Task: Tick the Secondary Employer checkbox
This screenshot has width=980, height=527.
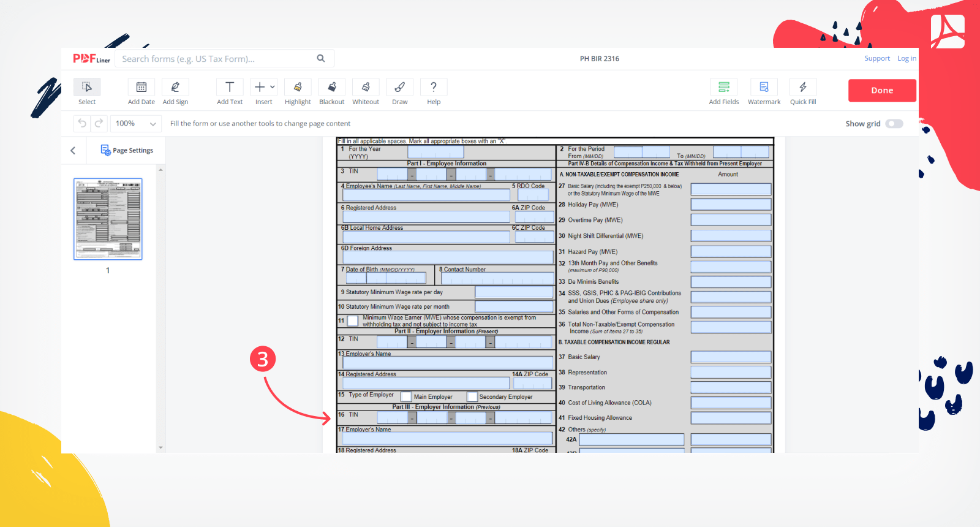Action: 472,396
